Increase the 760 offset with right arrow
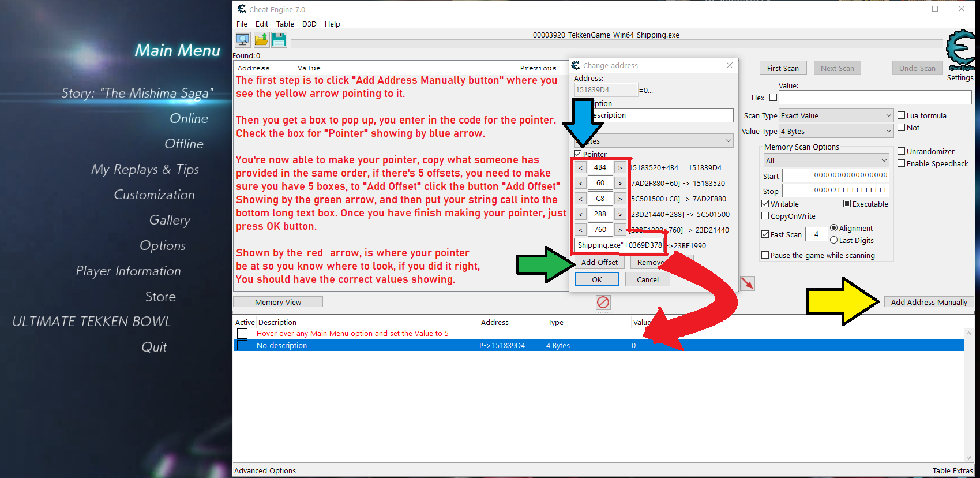This screenshot has width=980, height=478. pyautogui.click(x=620, y=230)
